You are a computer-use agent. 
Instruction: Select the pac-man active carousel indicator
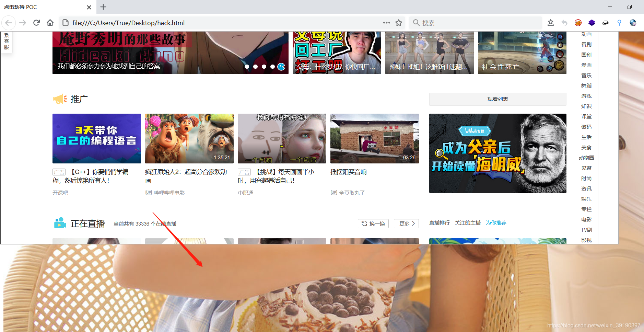(281, 67)
